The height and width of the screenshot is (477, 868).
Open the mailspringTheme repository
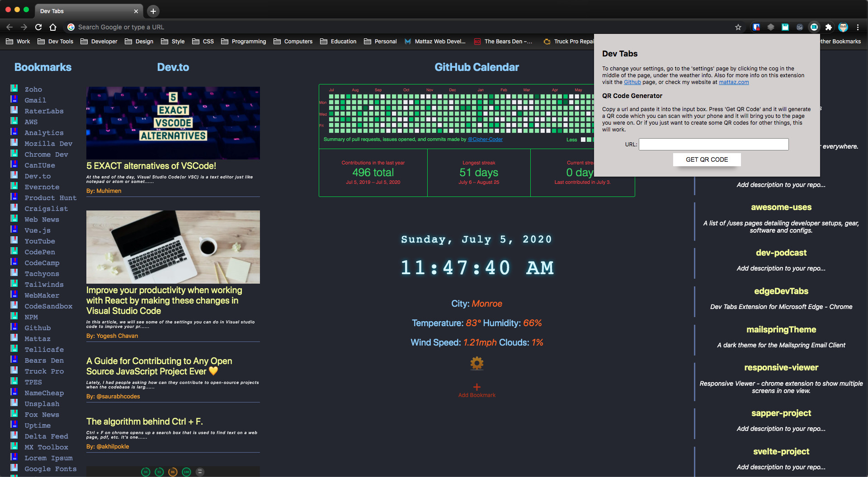click(781, 330)
